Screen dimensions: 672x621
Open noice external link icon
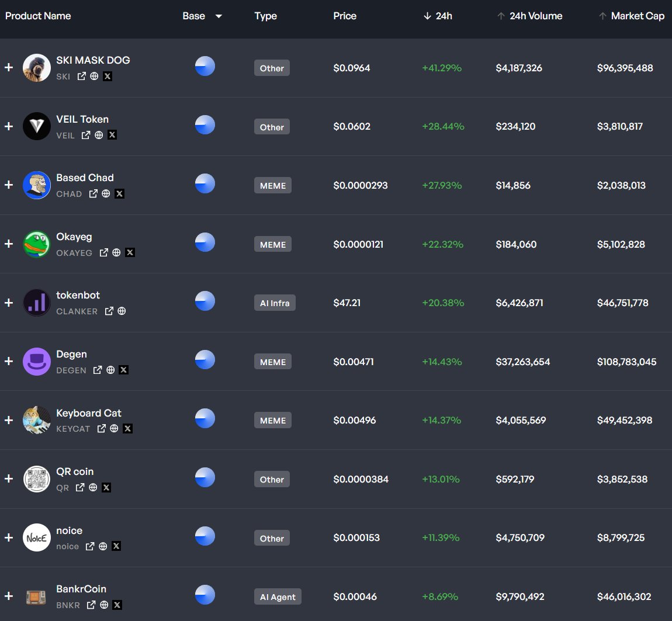tap(89, 546)
